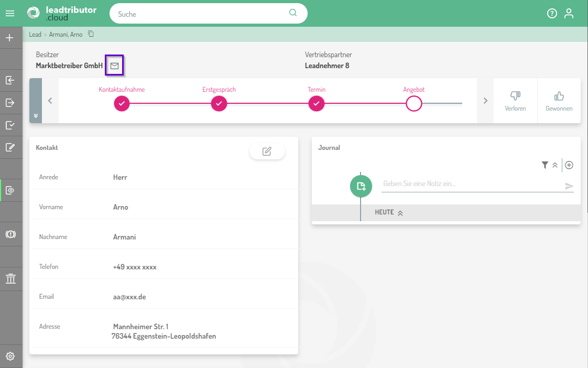The width and height of the screenshot is (588, 368).
Task: Open the Lead breadcrumb link
Action: pyautogui.click(x=35, y=35)
